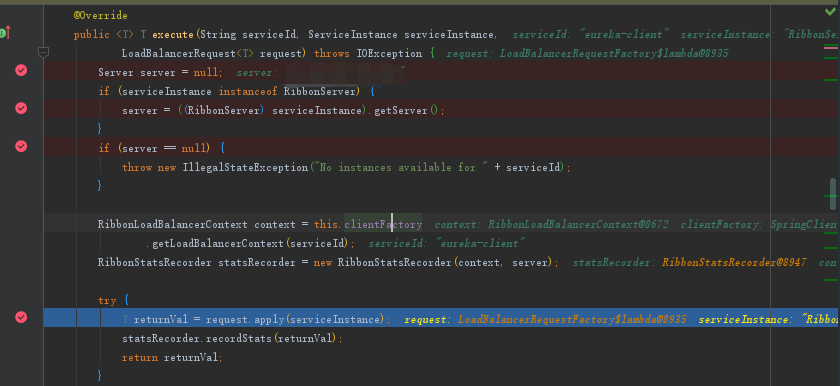
Task: Click 'LoadBalancerRequest<T>' parameter type
Action: (x=188, y=54)
